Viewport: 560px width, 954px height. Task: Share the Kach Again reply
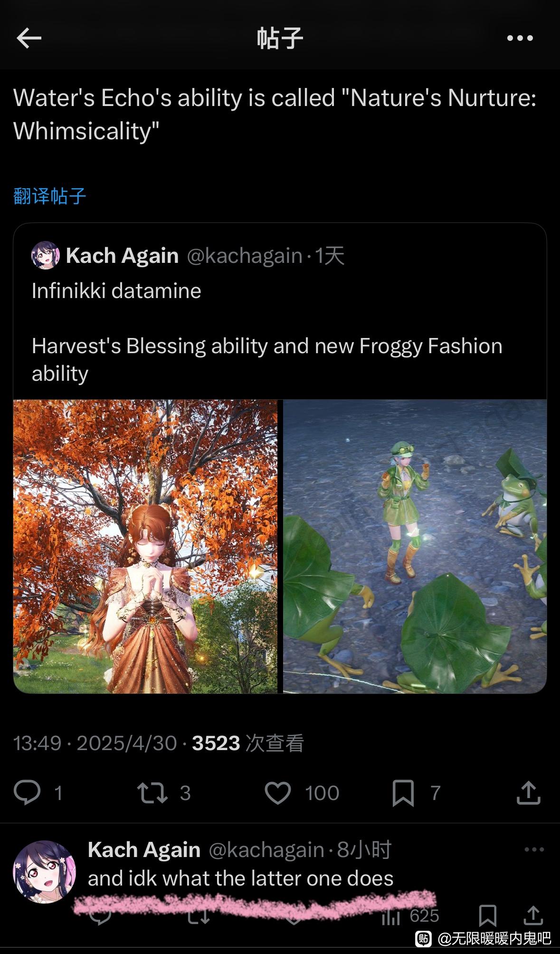click(533, 915)
